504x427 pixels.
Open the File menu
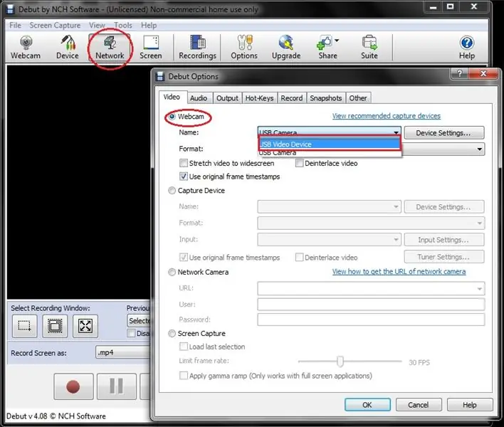pyautogui.click(x=15, y=26)
